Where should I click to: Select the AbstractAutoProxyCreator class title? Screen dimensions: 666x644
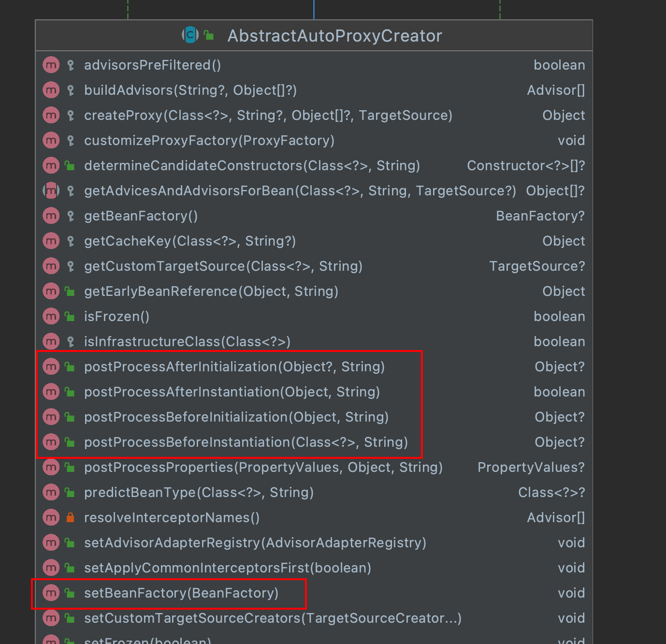pyautogui.click(x=335, y=36)
